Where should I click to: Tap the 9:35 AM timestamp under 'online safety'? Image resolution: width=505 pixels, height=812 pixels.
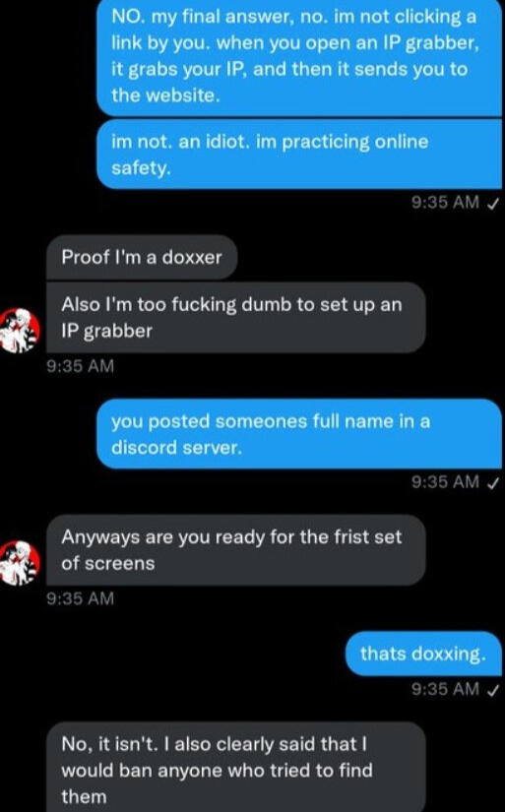tap(445, 203)
